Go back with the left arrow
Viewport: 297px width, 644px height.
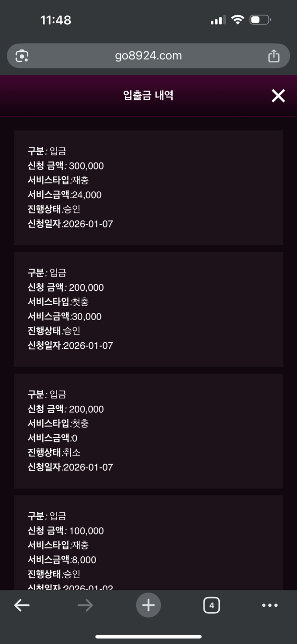click(x=22, y=605)
